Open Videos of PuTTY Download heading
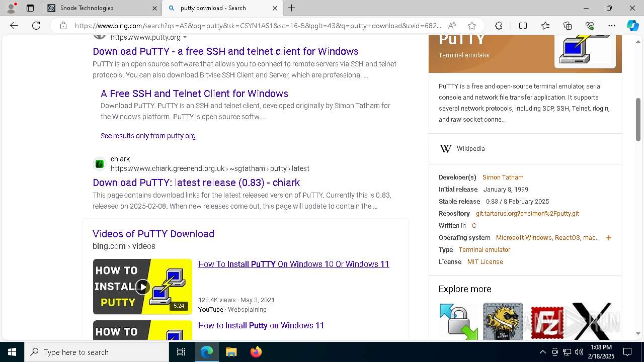644x362 pixels. tap(153, 234)
